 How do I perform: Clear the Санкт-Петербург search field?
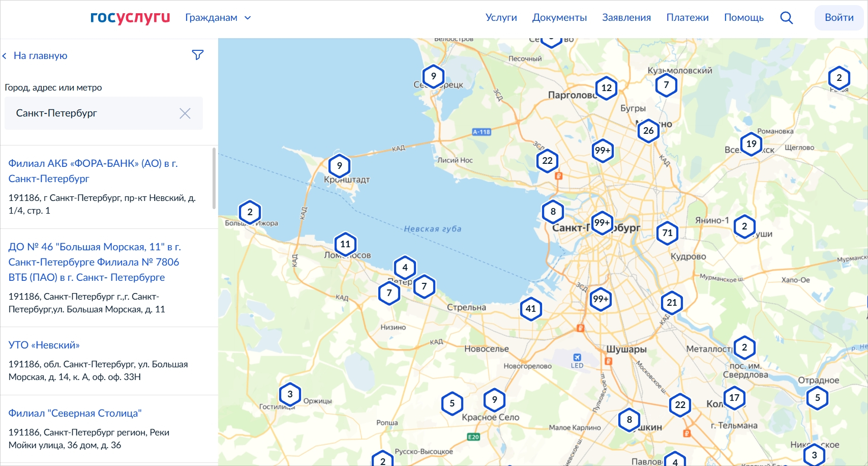pyautogui.click(x=185, y=113)
